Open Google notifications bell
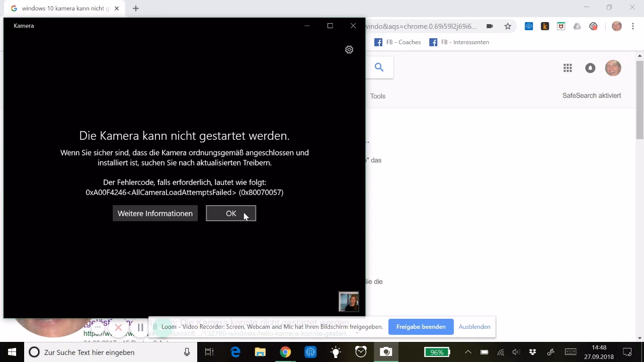 tap(590, 68)
